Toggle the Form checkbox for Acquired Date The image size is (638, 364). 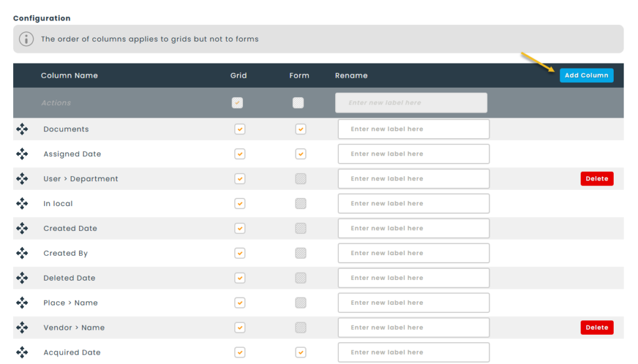(301, 352)
